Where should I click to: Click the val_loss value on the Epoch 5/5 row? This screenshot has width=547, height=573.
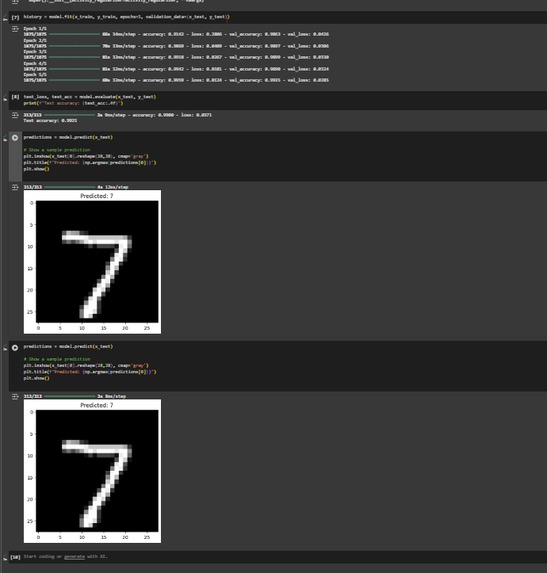(321, 80)
